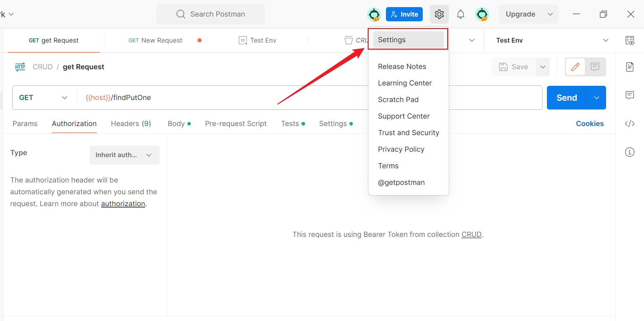Open the auth Type dropdown

click(x=124, y=155)
